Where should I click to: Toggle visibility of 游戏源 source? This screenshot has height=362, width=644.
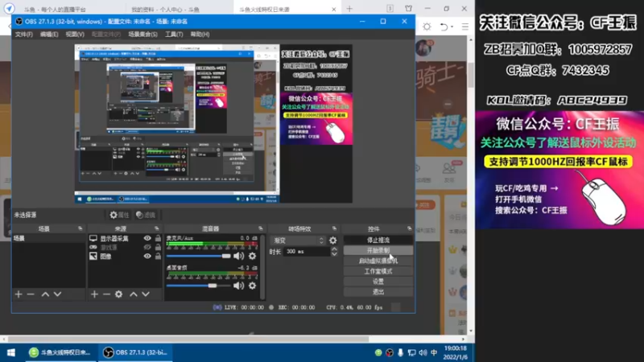click(147, 247)
